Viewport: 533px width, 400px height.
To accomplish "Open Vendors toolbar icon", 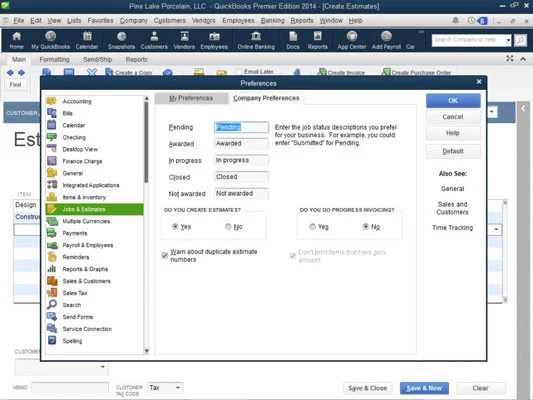I will [184, 40].
